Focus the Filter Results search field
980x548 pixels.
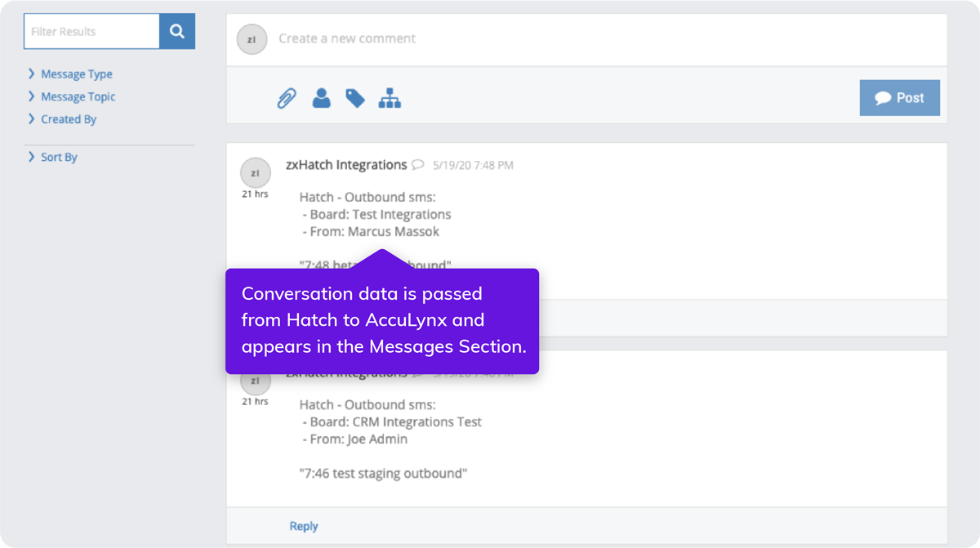pos(91,32)
